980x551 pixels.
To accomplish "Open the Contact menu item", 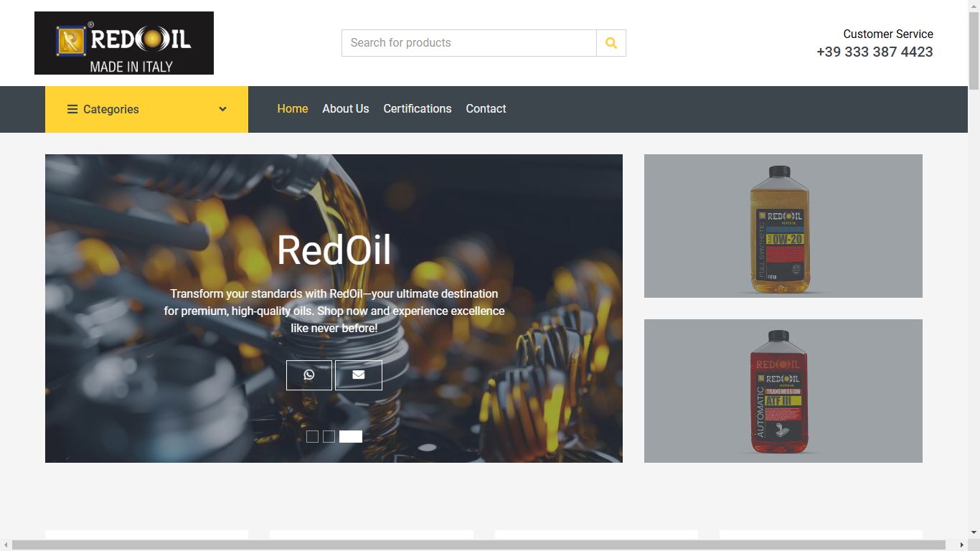I will [486, 109].
